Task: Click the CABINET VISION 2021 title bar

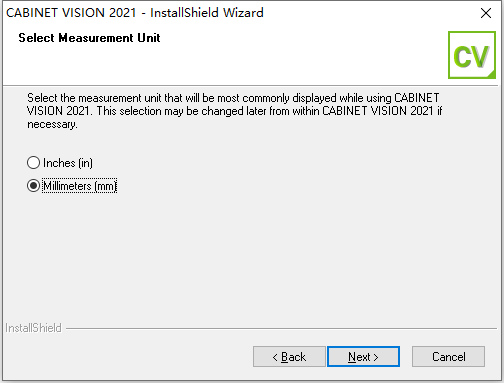Action: pos(233,13)
